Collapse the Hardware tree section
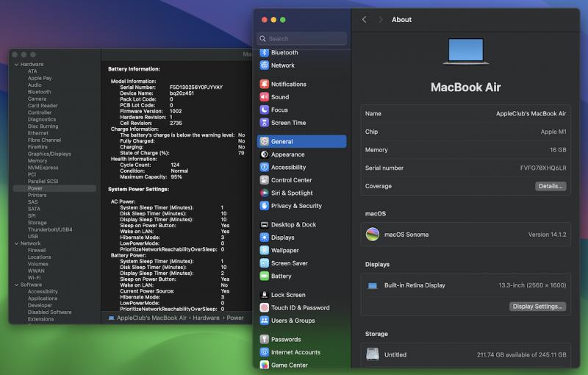The image size is (588, 375). 16,65
